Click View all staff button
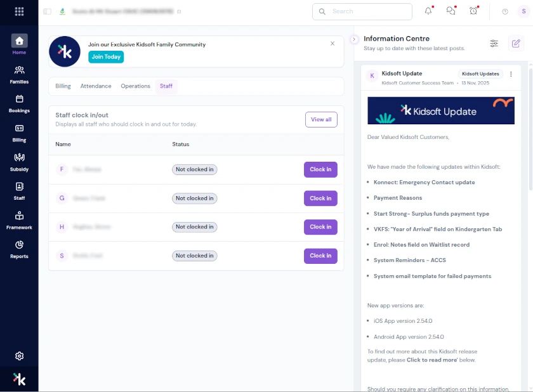The image size is (533, 392). 321,119
